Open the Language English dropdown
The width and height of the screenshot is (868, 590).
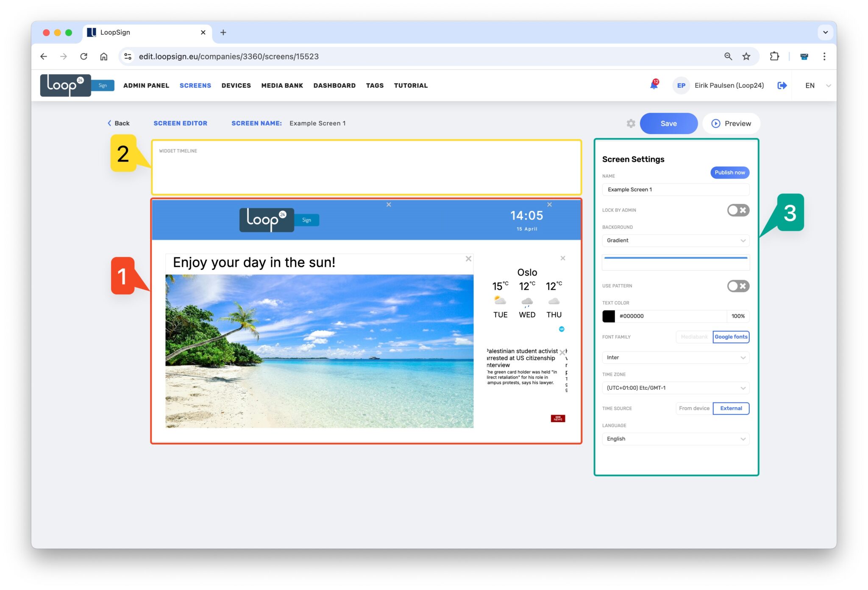tap(676, 439)
